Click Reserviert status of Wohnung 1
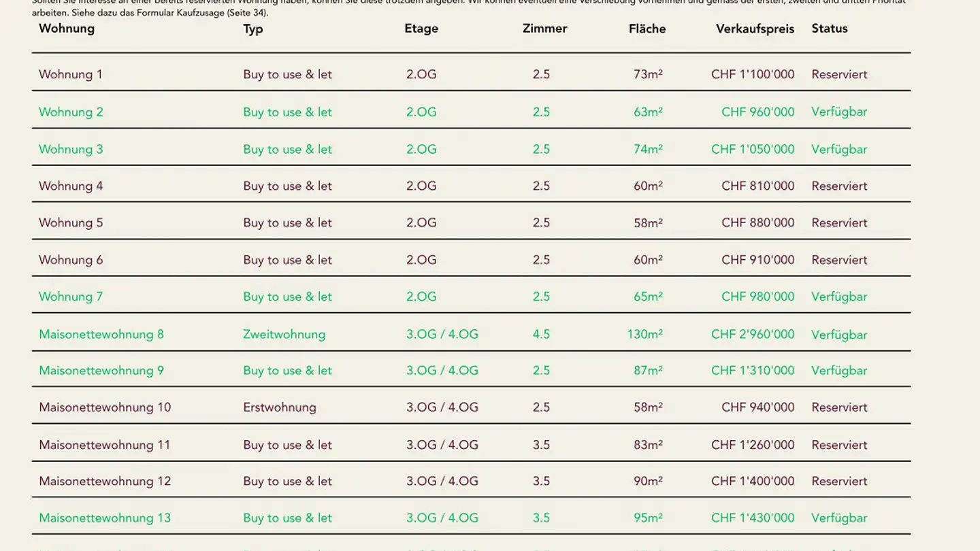The image size is (980, 551). [839, 75]
